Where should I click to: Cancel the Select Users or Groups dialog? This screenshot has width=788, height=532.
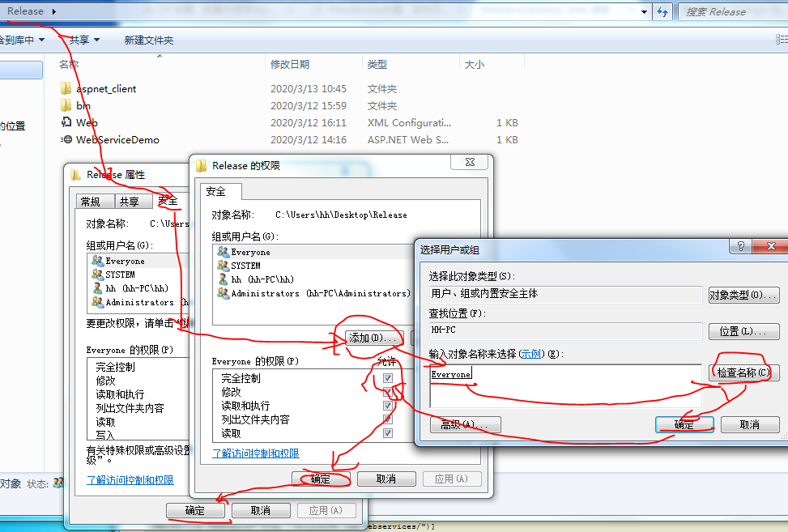click(750, 424)
